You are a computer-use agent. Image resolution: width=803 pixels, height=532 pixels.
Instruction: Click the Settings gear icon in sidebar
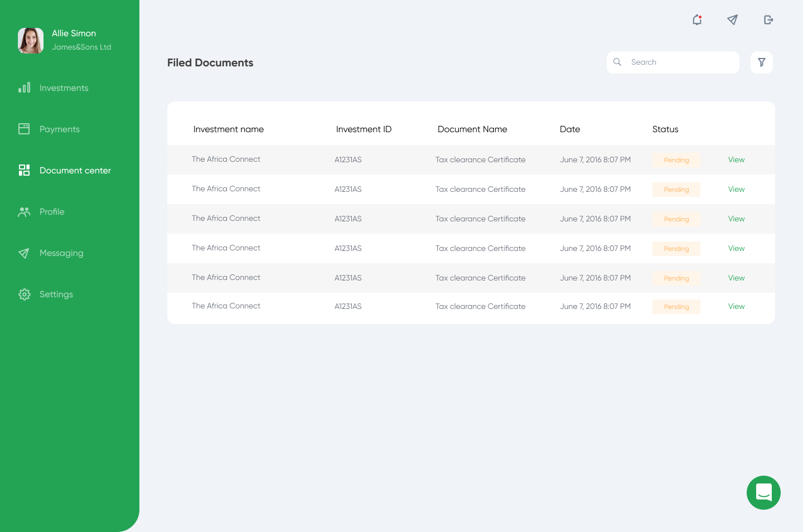click(24, 294)
